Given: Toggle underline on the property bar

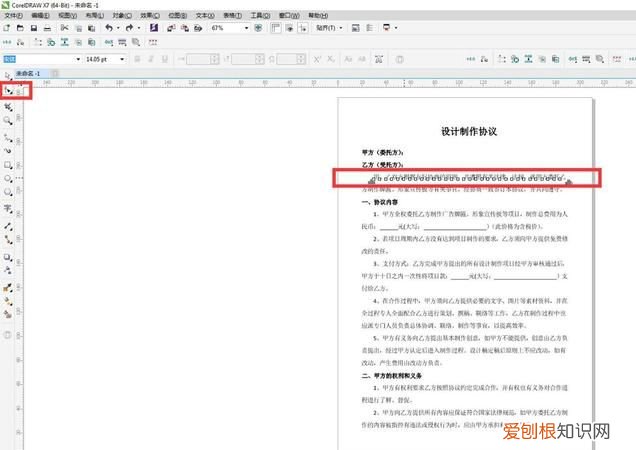Looking at the screenshot, I should coord(164,59).
